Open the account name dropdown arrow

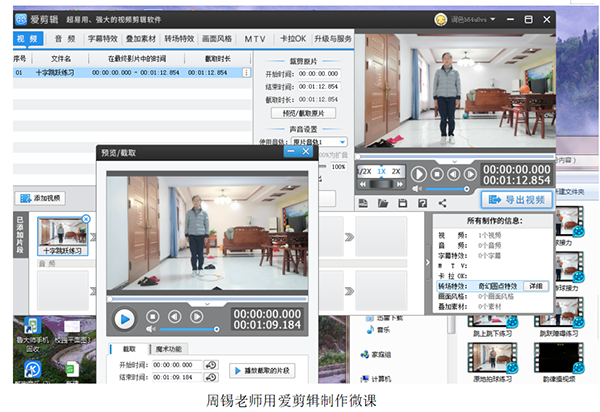pos(493,19)
